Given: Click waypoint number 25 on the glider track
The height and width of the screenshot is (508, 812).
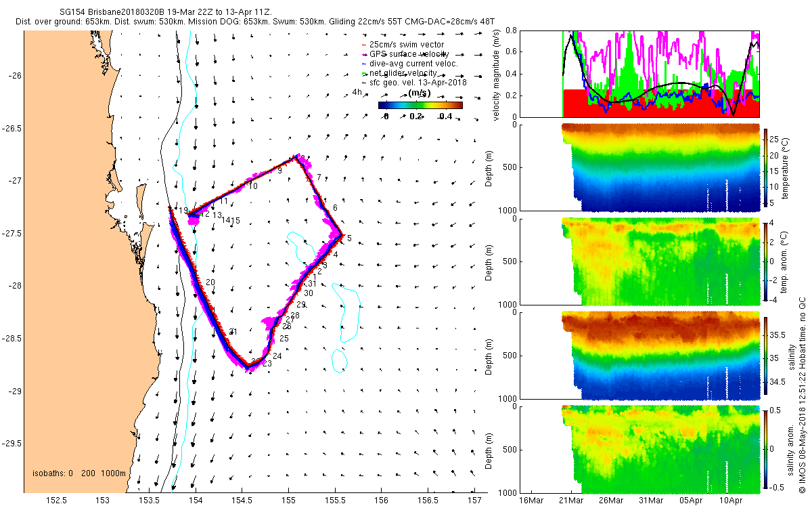Looking at the screenshot, I should pyautogui.click(x=284, y=339).
